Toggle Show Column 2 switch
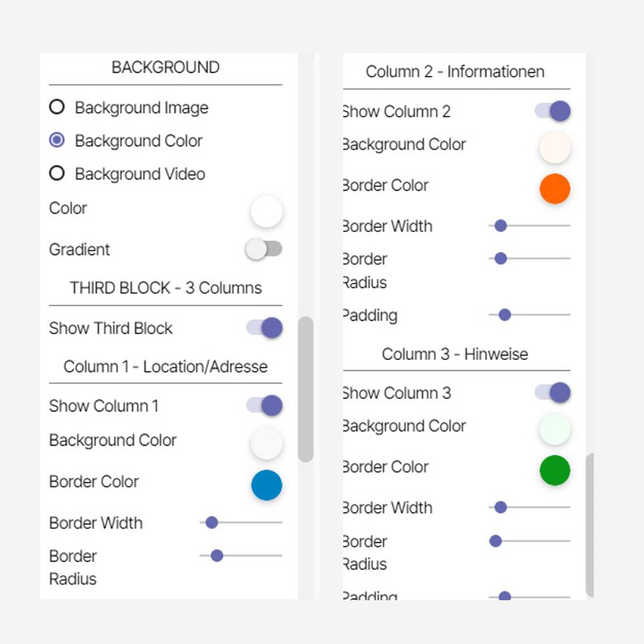This screenshot has height=644, width=644. click(x=553, y=111)
